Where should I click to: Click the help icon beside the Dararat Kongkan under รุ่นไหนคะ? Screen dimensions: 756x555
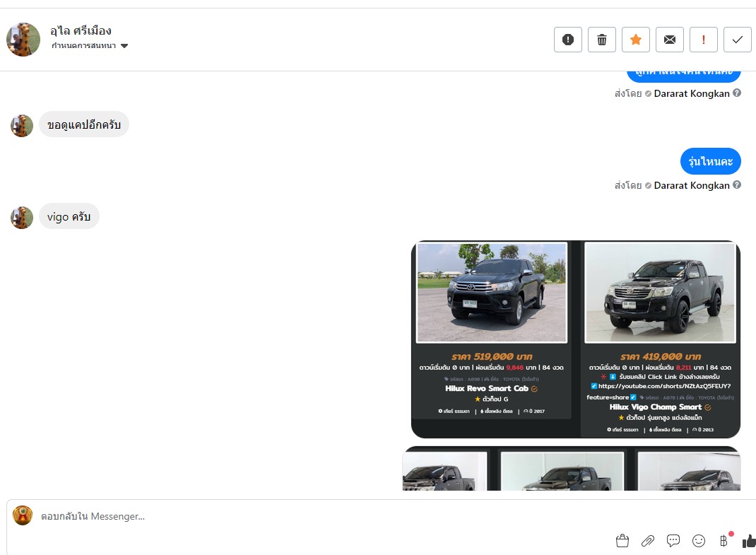pyautogui.click(x=737, y=185)
